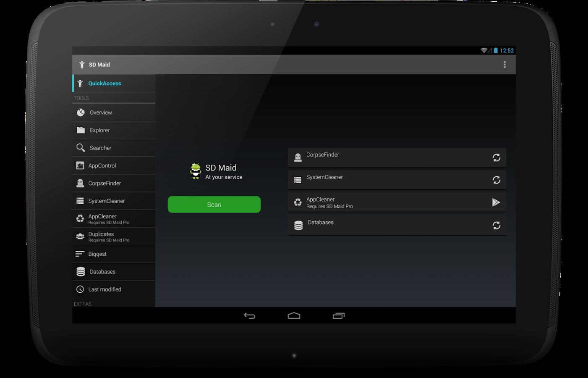Click the AppControl icon in sidebar
The height and width of the screenshot is (378, 588).
click(80, 165)
